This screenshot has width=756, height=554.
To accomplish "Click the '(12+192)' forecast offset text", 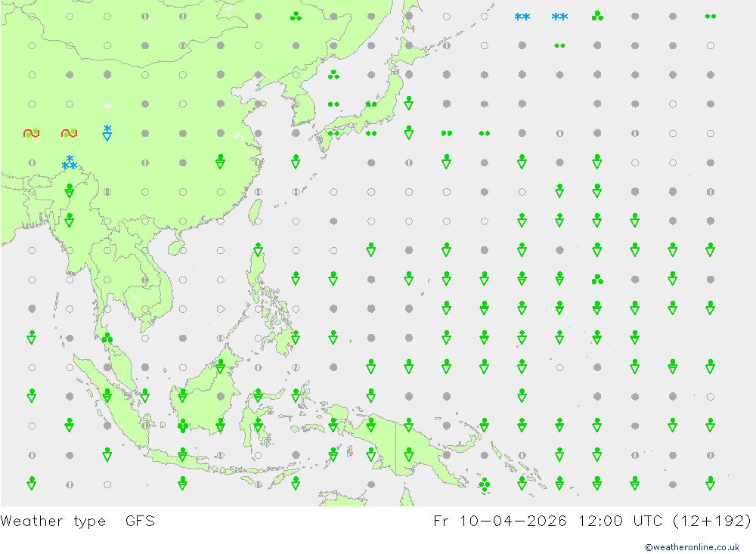I will pyautogui.click(x=711, y=522).
